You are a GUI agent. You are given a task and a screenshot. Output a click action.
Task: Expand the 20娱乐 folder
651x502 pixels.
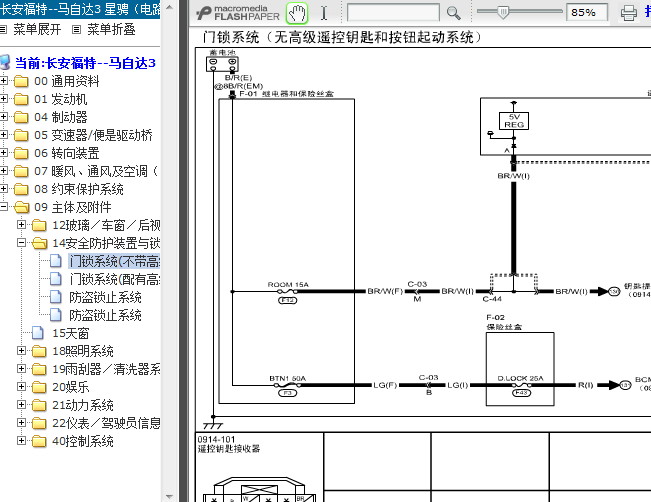(22, 386)
